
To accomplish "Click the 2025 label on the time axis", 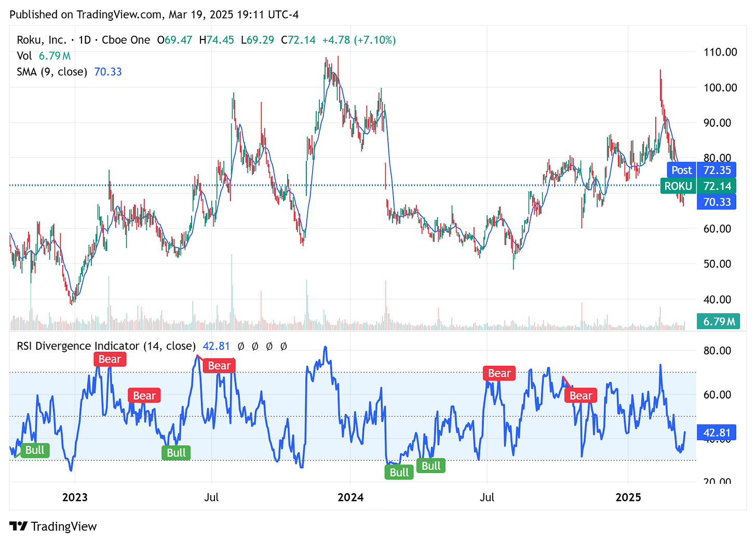I will (x=628, y=497).
